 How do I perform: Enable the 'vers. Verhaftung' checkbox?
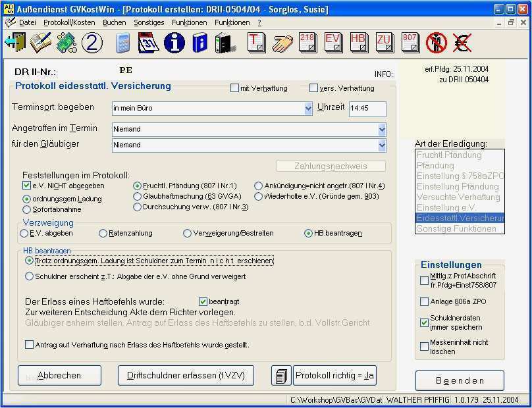click(x=313, y=88)
